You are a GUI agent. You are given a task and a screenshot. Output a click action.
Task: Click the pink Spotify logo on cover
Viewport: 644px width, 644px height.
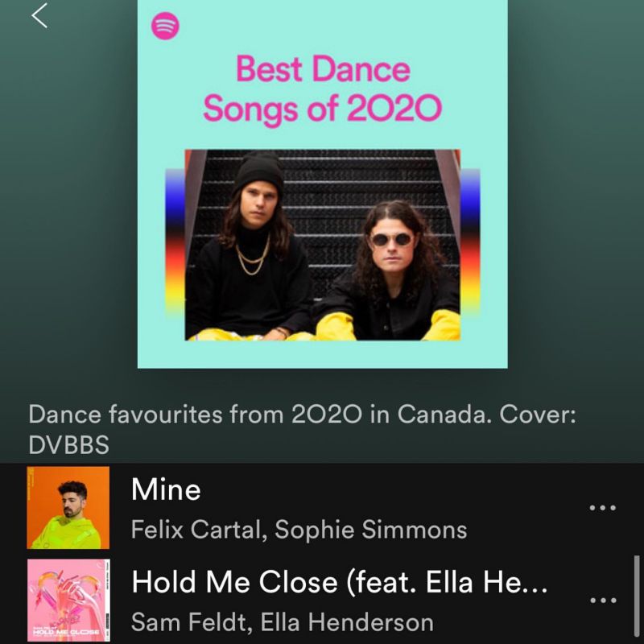coord(165,26)
